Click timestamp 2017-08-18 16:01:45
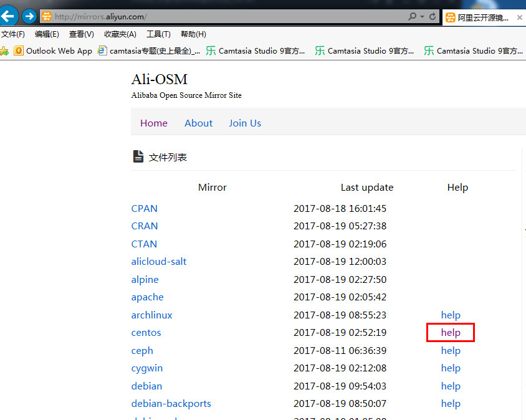This screenshot has width=526, height=420. click(x=340, y=208)
